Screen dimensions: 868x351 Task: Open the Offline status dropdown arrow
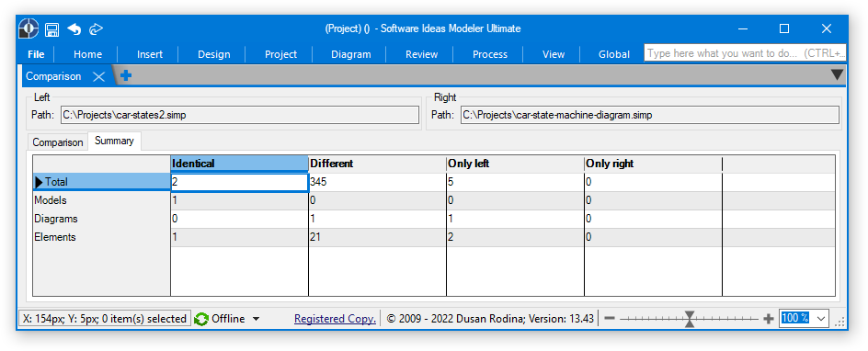pos(256,319)
